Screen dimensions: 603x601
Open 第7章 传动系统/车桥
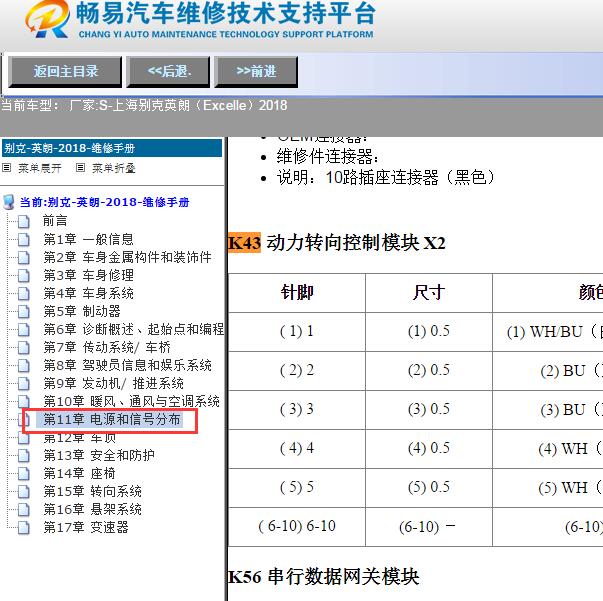pos(107,347)
